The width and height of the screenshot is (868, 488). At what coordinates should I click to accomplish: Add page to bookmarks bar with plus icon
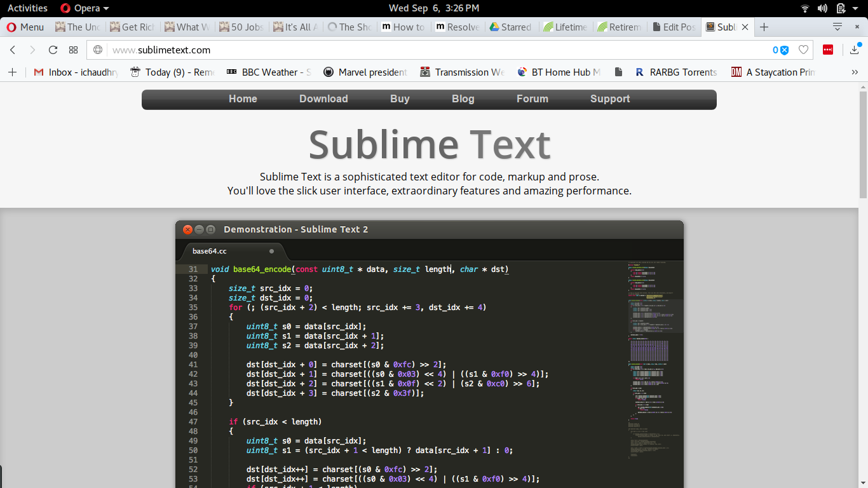[x=12, y=72]
